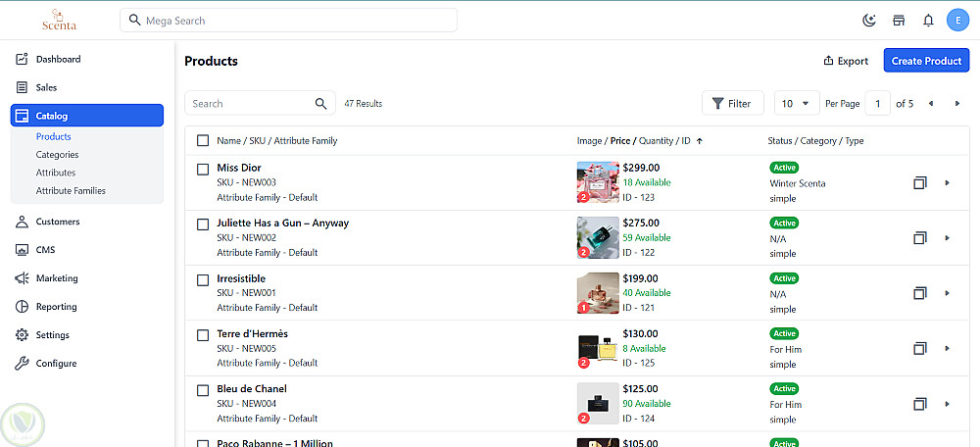Click the Bleu de Chanel thumbnail
This screenshot has width=980, height=447.
(x=598, y=403)
